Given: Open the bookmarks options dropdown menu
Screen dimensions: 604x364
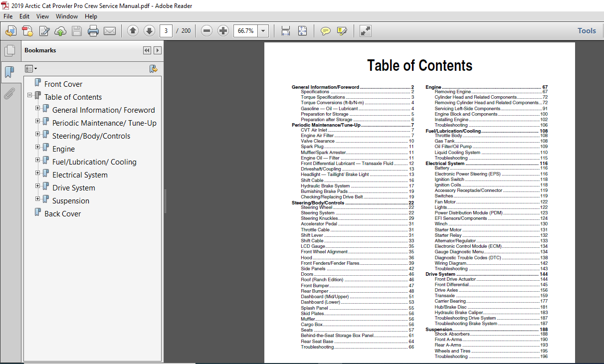Looking at the screenshot, I should (31, 69).
